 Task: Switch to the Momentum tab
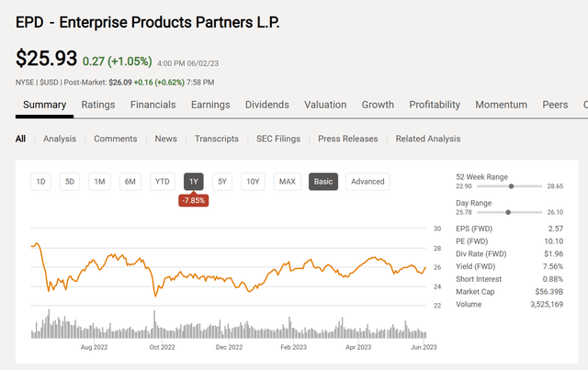point(501,105)
